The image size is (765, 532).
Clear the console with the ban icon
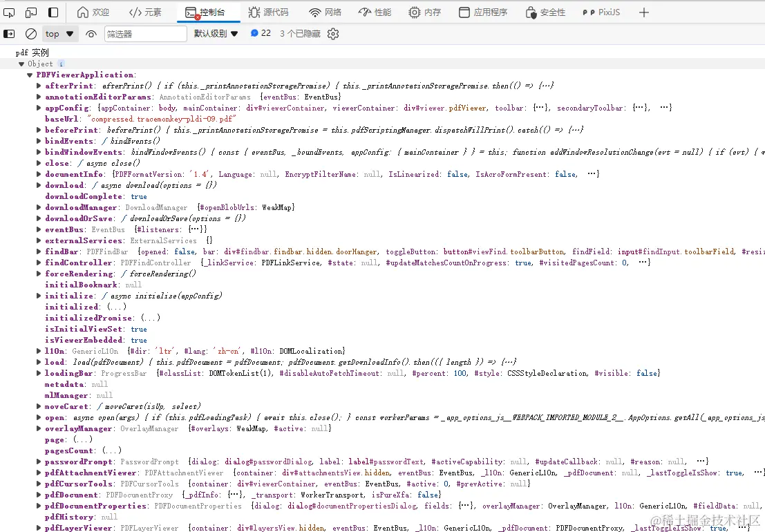pyautogui.click(x=30, y=34)
